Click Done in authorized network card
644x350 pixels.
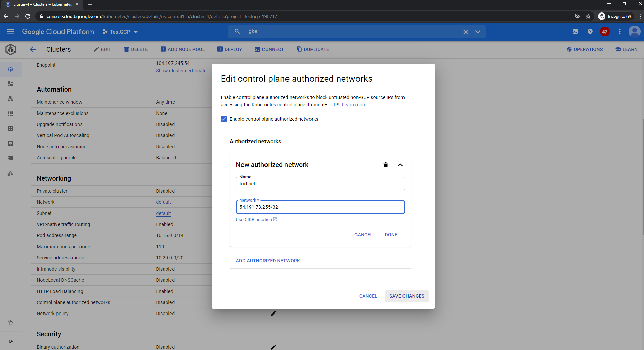coord(391,235)
